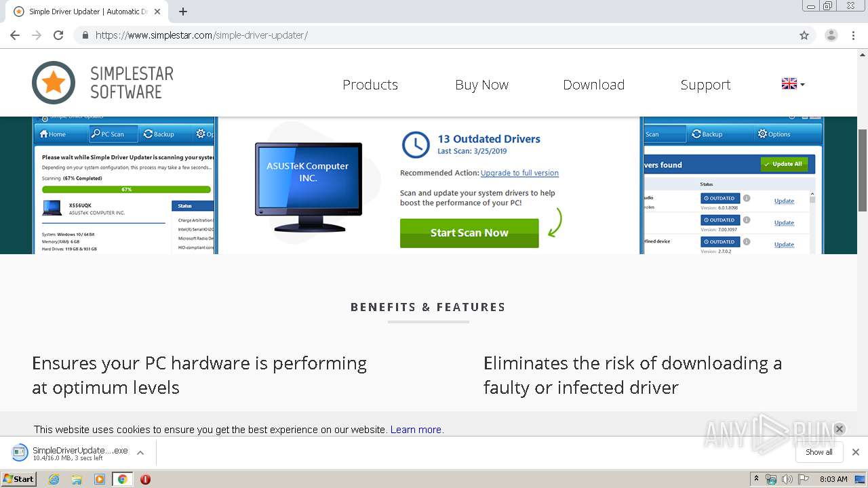Viewport: 868px width, 488px height.
Task: Click the network tray icon
Action: pos(771,479)
